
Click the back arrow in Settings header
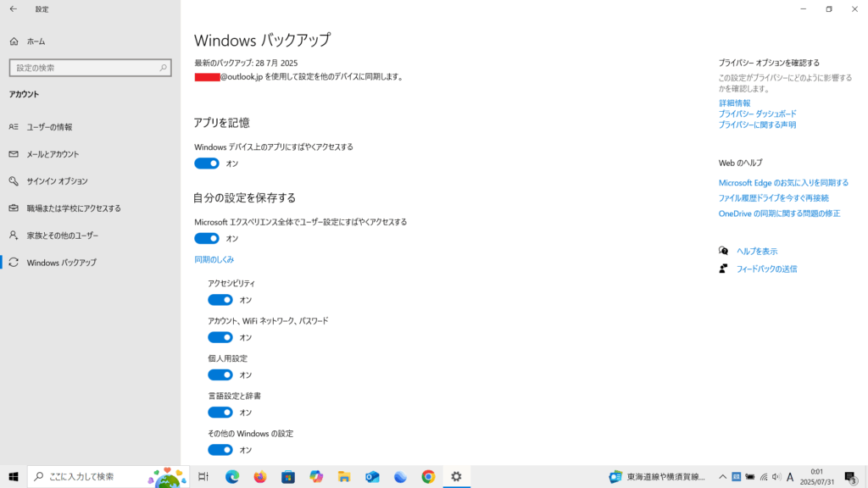tap(14, 8)
